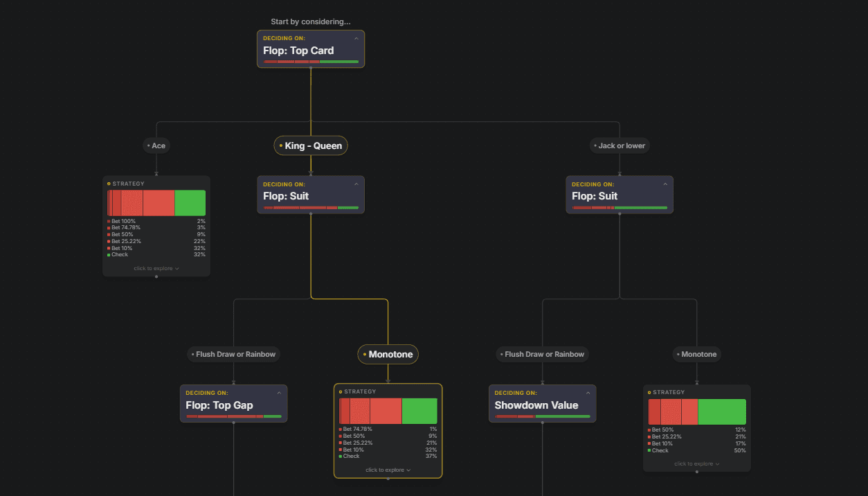Click the Start by considering... heading
The image size is (868, 496).
pyautogui.click(x=311, y=21)
